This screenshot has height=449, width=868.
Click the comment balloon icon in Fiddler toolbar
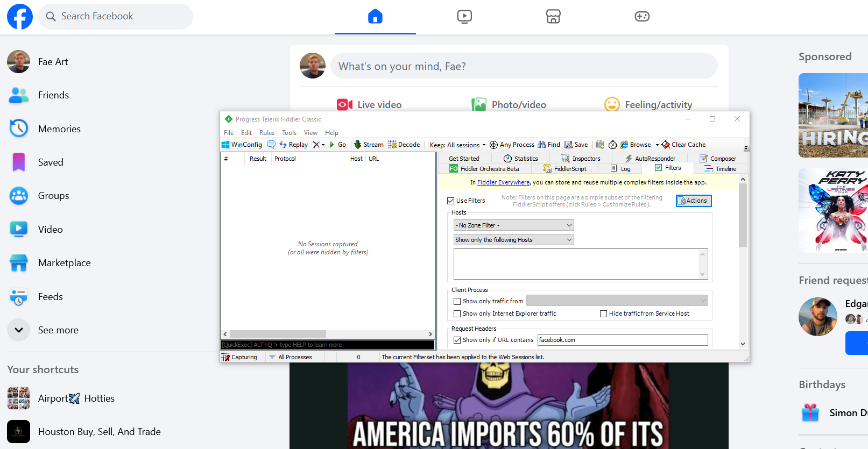[271, 145]
